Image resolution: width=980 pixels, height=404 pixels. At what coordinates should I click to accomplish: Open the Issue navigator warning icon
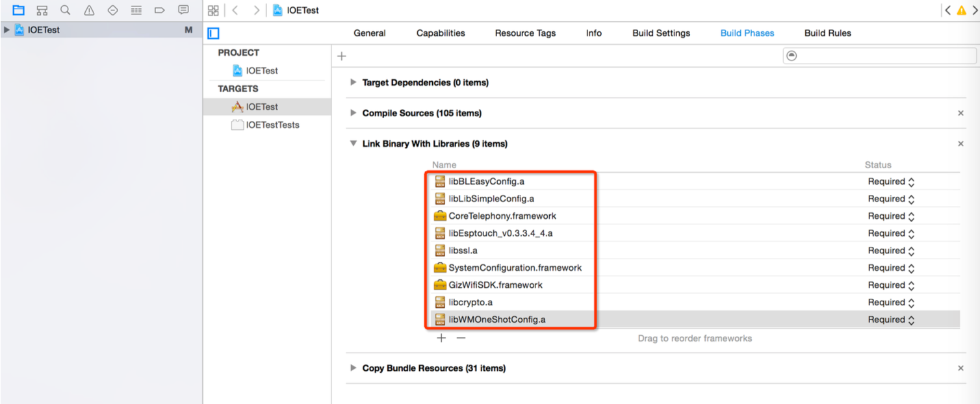pos(89,10)
